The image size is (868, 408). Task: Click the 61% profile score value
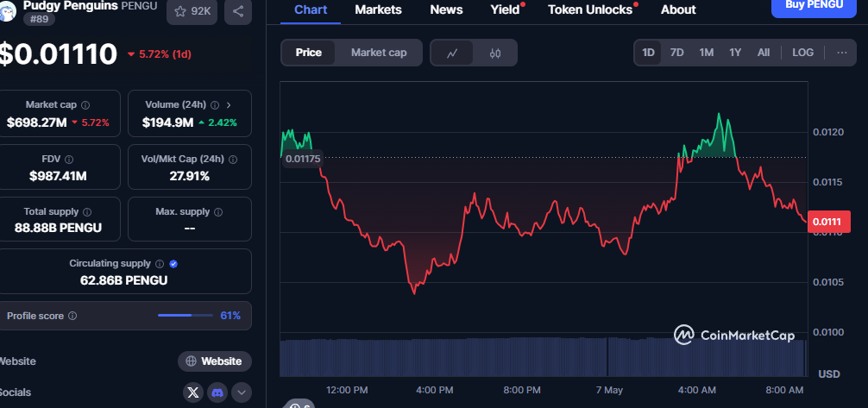(230, 316)
